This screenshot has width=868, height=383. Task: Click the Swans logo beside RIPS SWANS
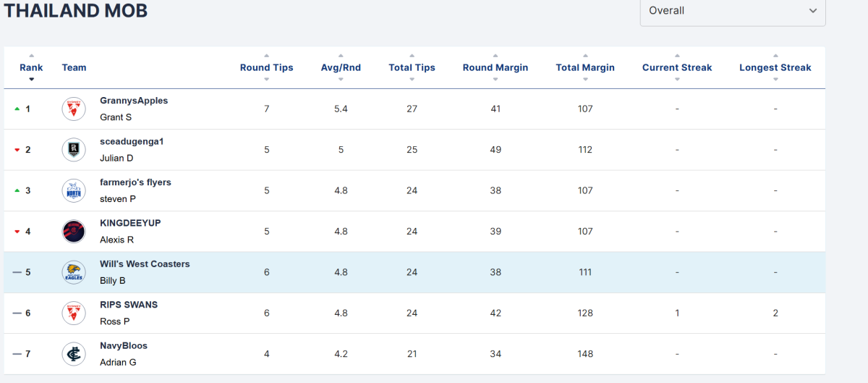(74, 313)
